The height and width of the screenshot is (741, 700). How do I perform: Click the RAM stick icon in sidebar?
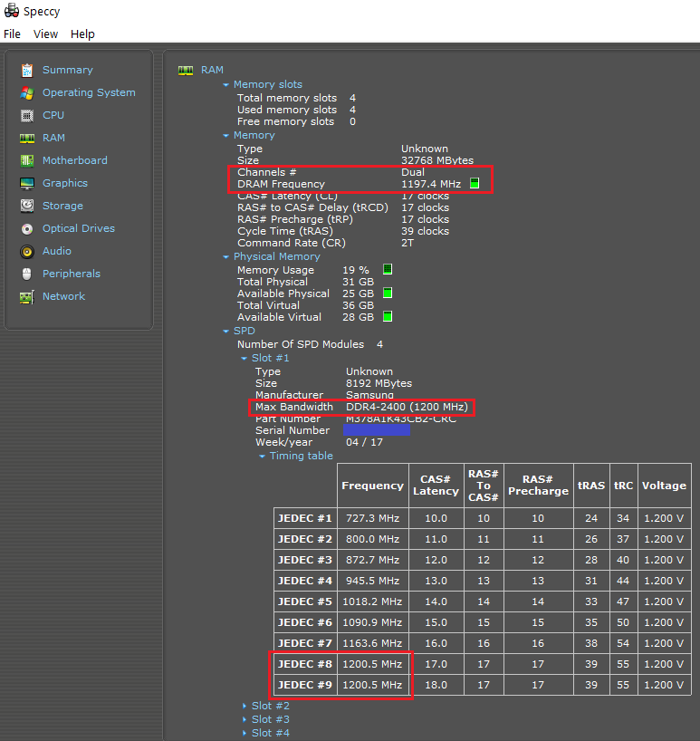(27, 139)
